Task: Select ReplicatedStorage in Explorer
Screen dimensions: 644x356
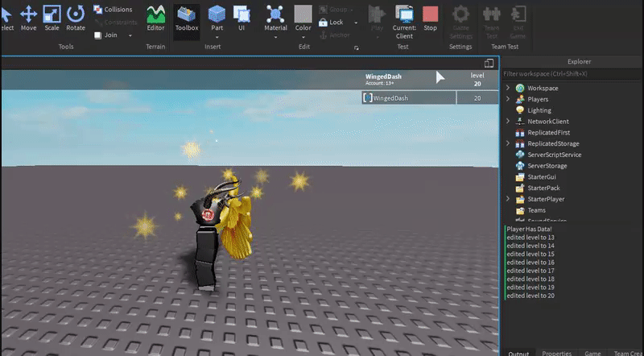Action: tap(553, 143)
